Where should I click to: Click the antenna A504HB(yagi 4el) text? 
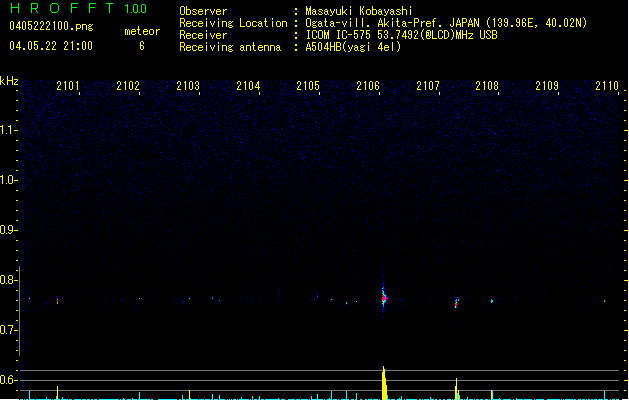point(353,47)
